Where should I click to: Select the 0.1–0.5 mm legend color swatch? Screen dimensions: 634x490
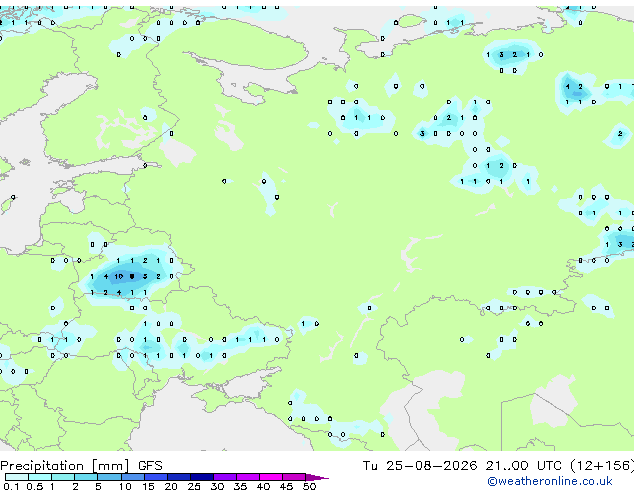pos(17,477)
